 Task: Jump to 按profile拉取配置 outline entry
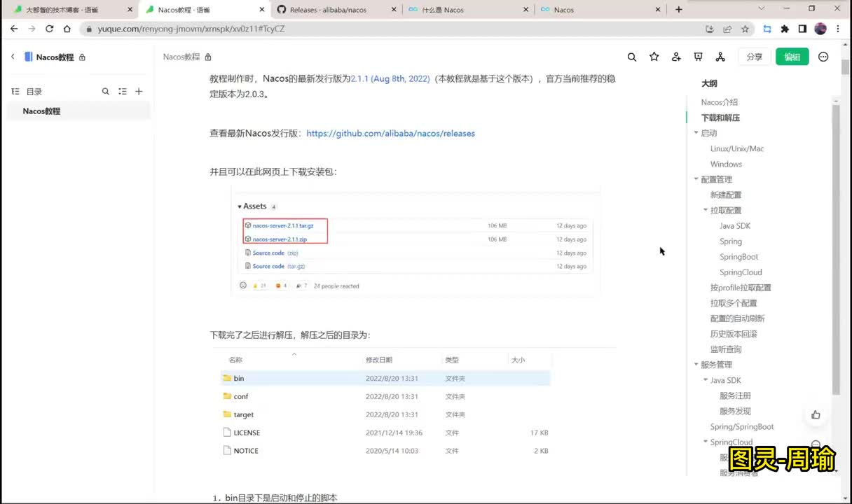coord(741,287)
